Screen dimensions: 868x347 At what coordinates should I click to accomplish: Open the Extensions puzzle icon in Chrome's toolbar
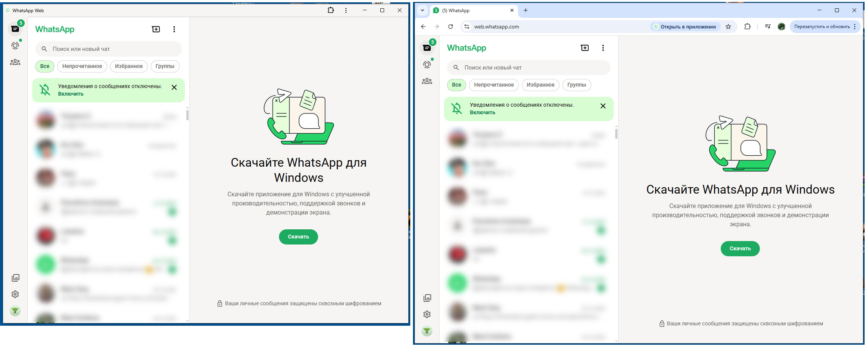(x=748, y=27)
